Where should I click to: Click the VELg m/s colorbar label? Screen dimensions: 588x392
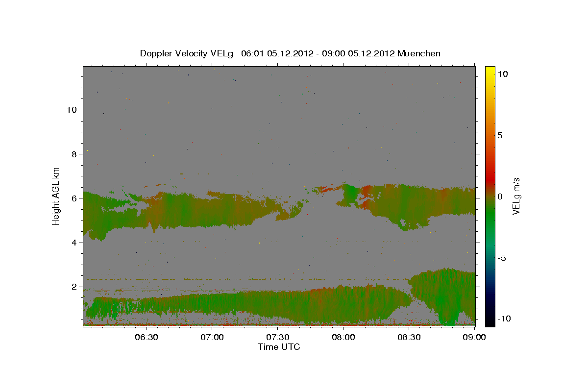516,196
